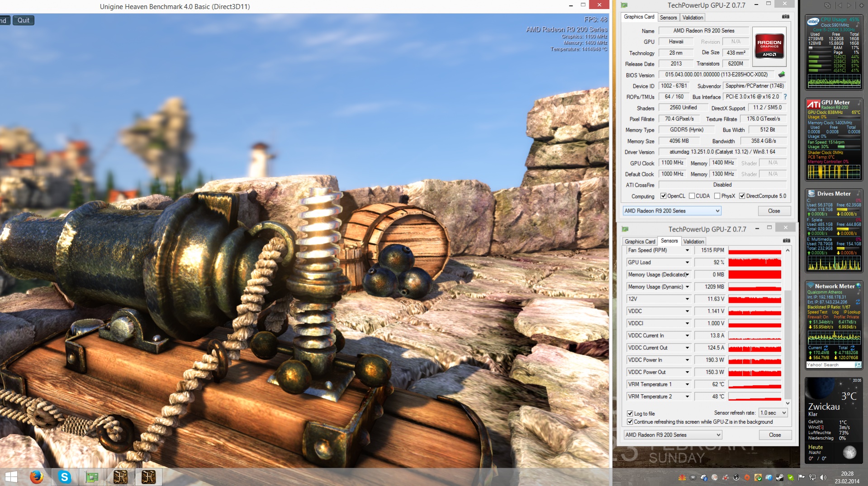Click Close button in the Sensors window
868x486 pixels.
coord(775,435)
